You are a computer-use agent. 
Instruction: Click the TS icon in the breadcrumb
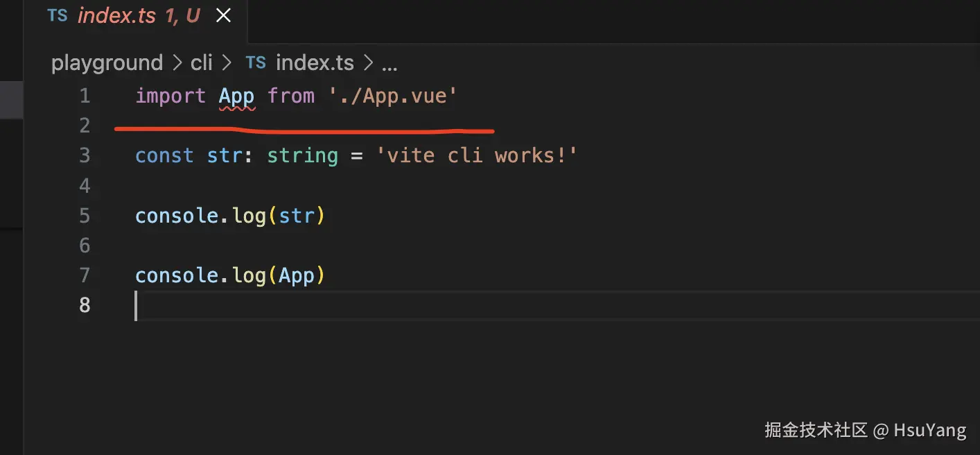(256, 63)
